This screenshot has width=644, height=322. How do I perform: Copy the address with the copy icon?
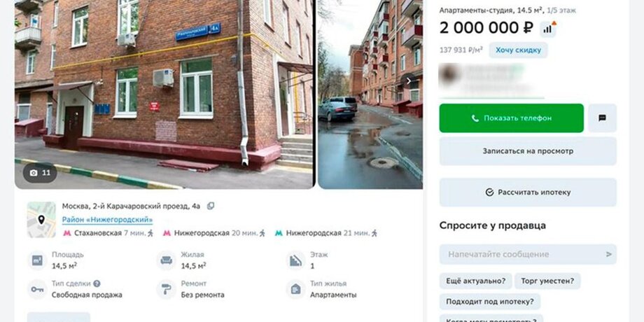click(x=210, y=206)
